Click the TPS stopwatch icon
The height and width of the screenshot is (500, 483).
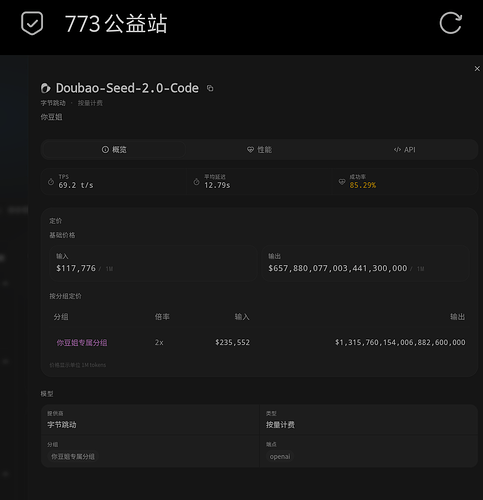tap(51, 182)
